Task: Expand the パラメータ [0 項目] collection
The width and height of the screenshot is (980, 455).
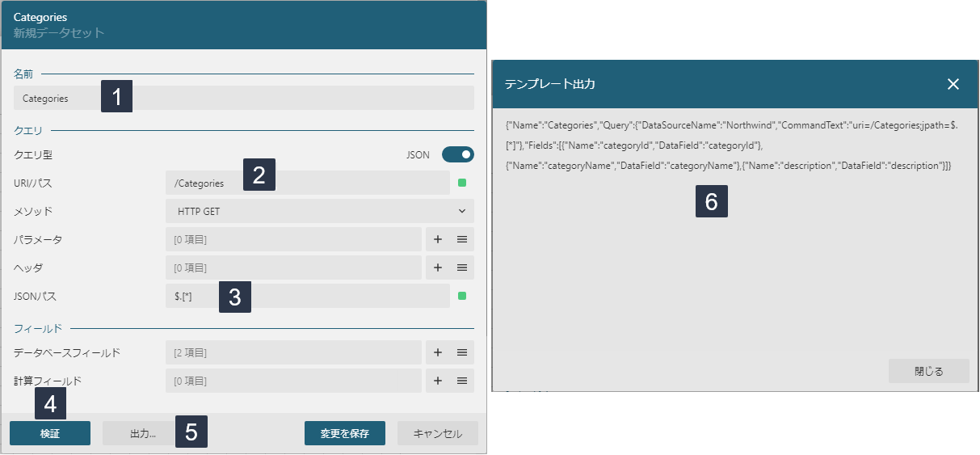Action: coord(293,239)
